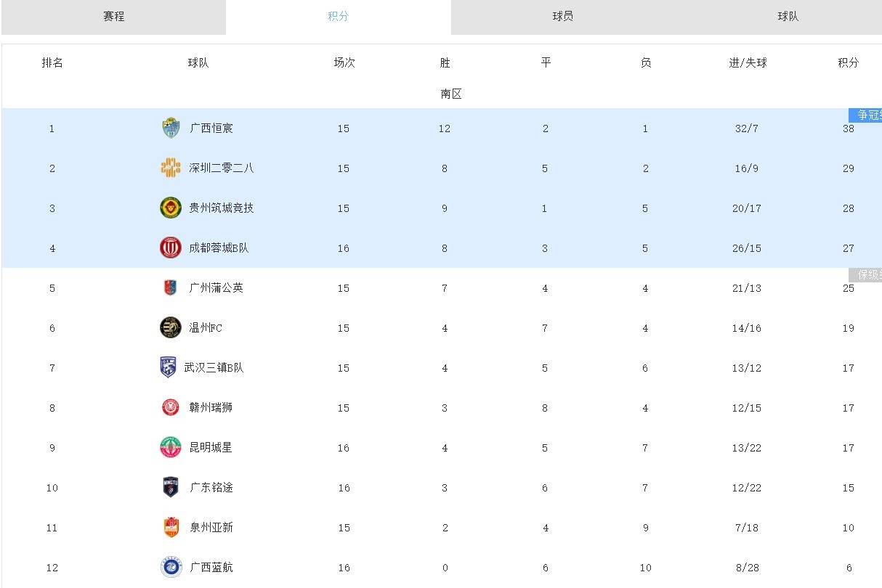Click the 武汉三镇B队 team crest
This screenshot has height=588, width=882.
point(169,368)
